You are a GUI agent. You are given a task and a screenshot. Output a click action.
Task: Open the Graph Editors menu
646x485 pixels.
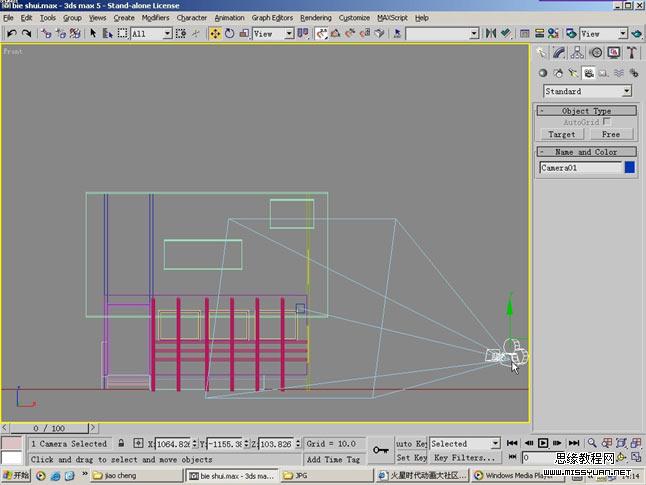click(x=272, y=18)
